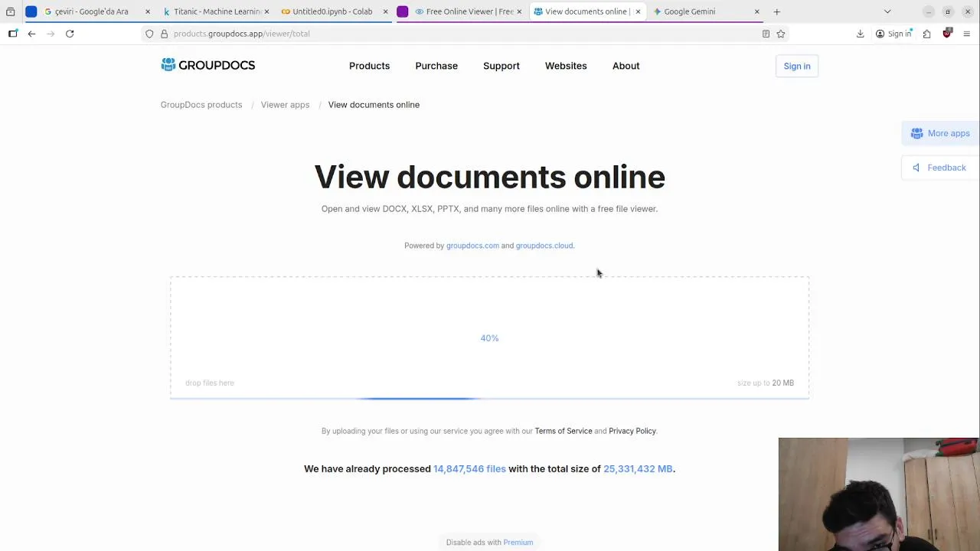The image size is (980, 551).
Task: Switch to Free Online Viewer tab
Action: click(469, 11)
